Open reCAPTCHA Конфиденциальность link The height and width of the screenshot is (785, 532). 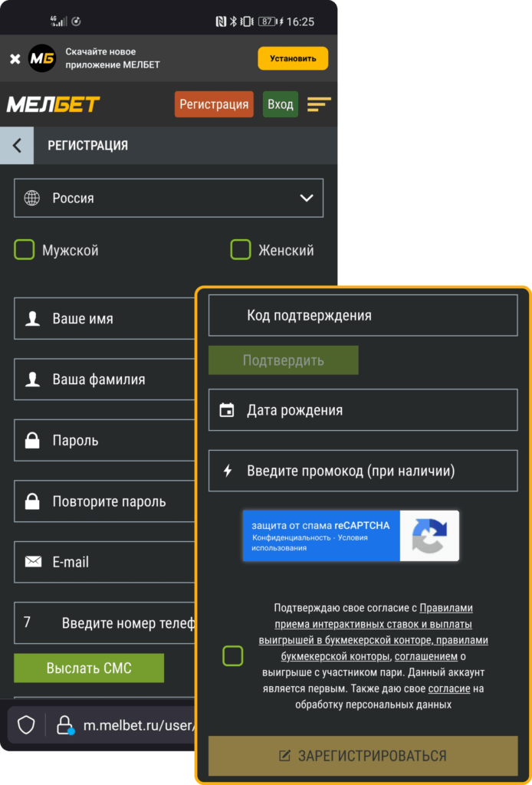(291, 537)
